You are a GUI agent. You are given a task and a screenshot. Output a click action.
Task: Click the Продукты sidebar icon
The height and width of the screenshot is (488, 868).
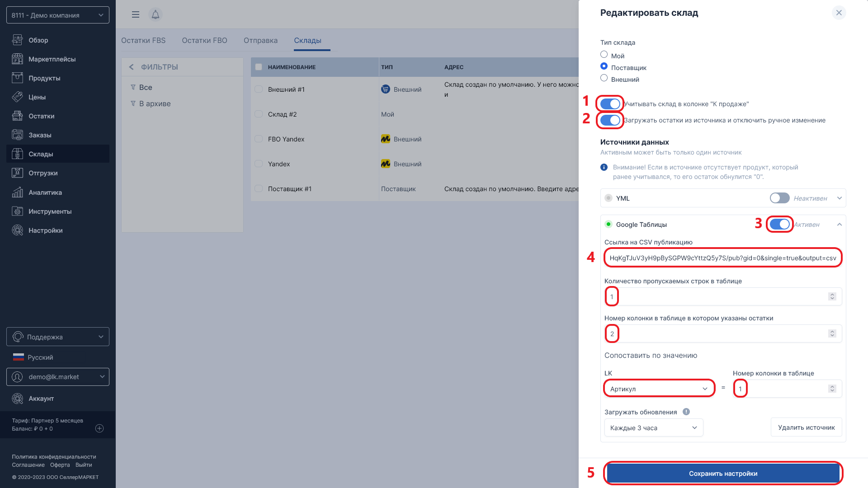click(x=17, y=78)
